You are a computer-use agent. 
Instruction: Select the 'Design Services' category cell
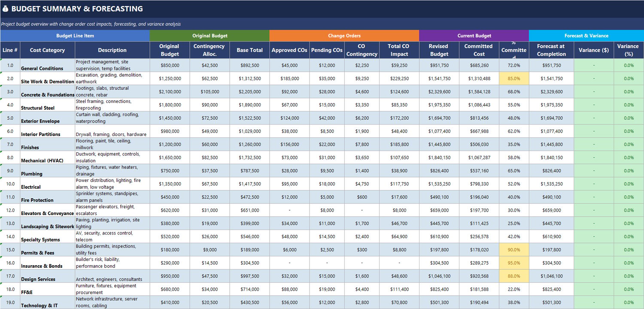pos(48,276)
